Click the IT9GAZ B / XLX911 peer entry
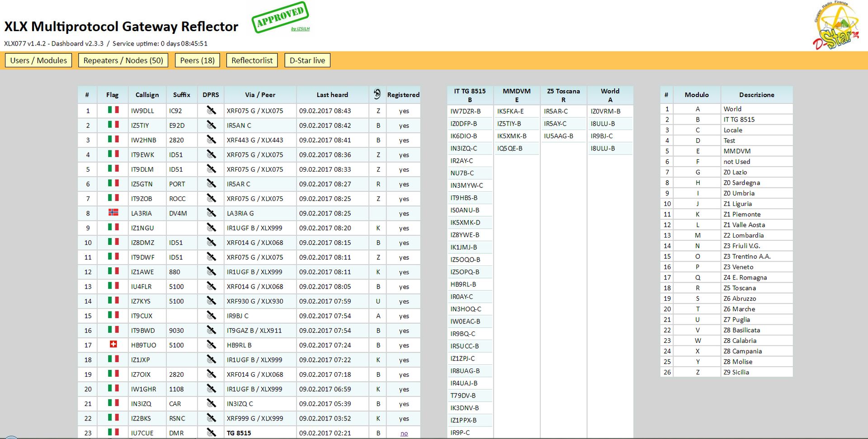 pos(254,331)
